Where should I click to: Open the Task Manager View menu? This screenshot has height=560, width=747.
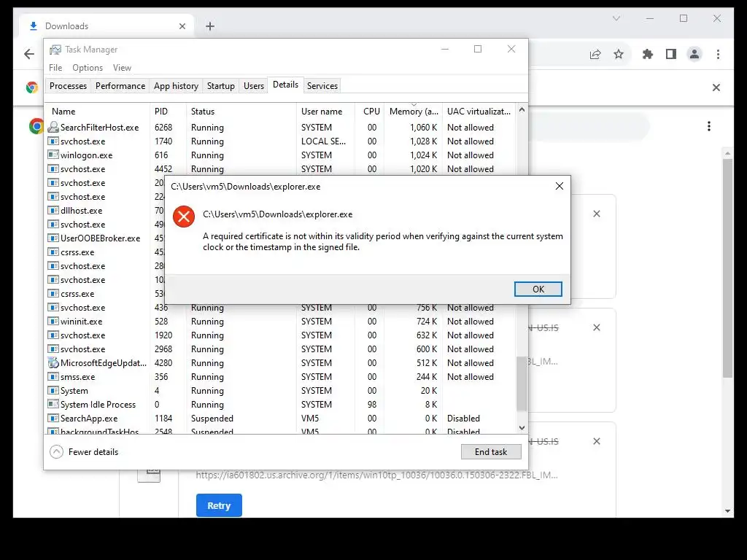122,68
